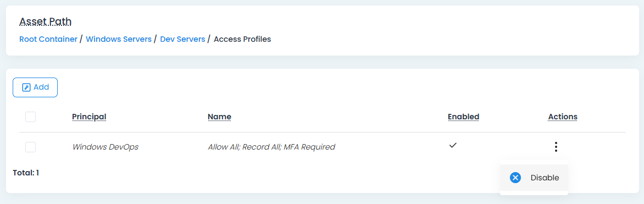Click the Access Profiles breadcrumb text
The image size is (644, 204).
(x=242, y=40)
